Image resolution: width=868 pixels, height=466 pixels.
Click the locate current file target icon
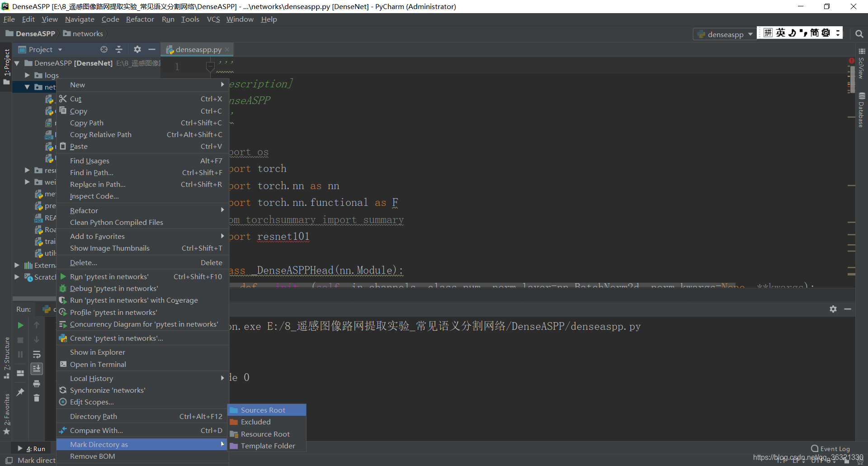click(104, 49)
